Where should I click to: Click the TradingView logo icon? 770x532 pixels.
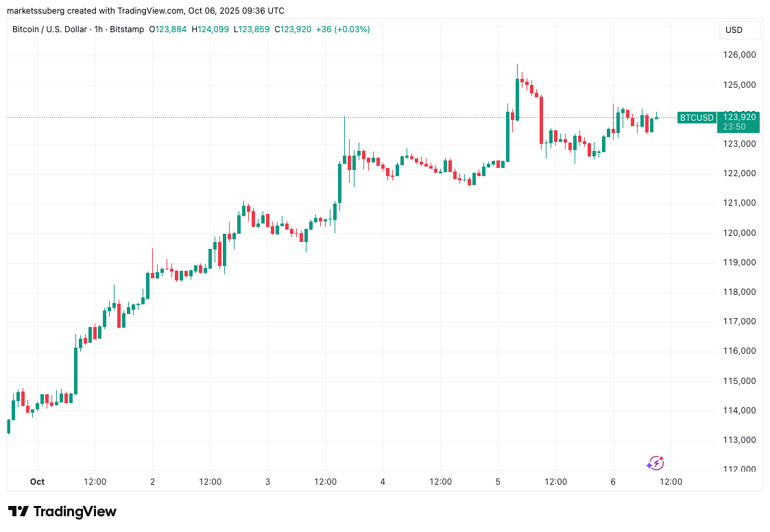(x=19, y=511)
